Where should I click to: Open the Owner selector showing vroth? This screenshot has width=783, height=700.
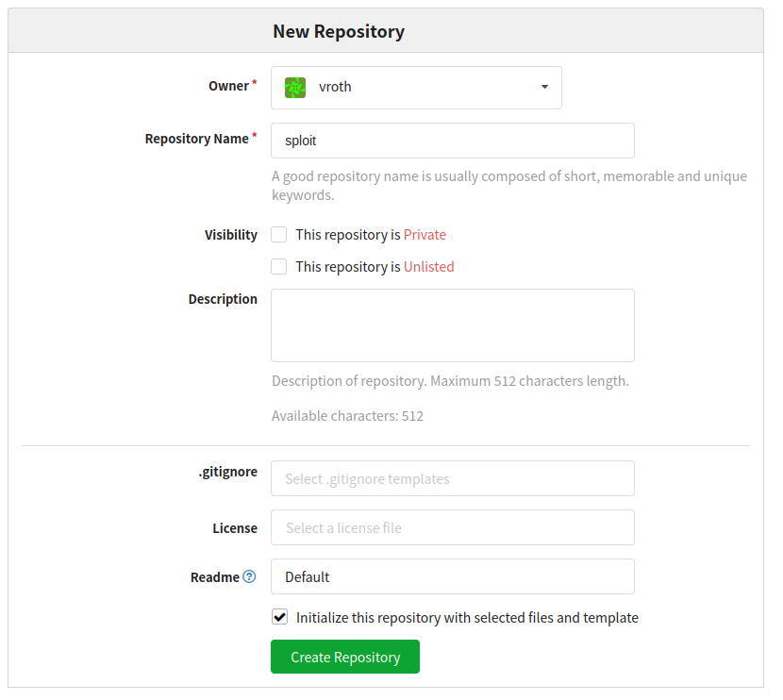[416, 88]
